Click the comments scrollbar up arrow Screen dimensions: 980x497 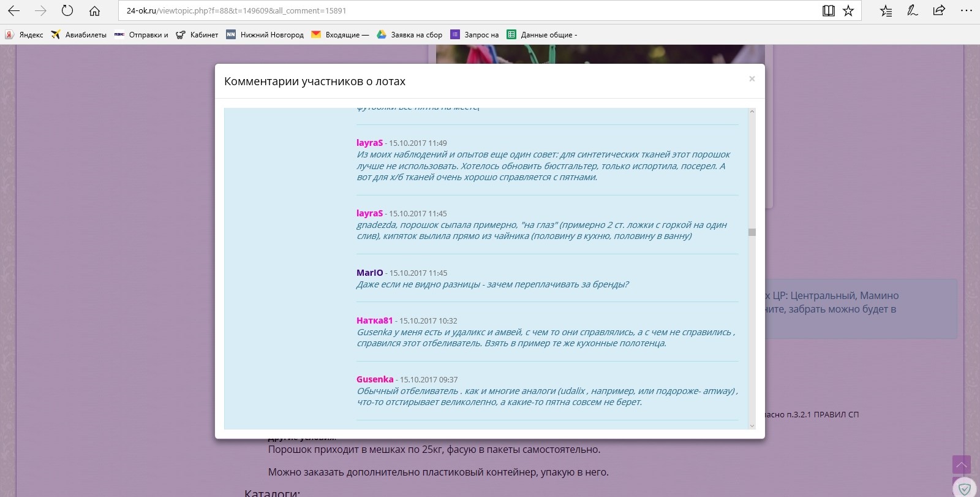pos(752,112)
